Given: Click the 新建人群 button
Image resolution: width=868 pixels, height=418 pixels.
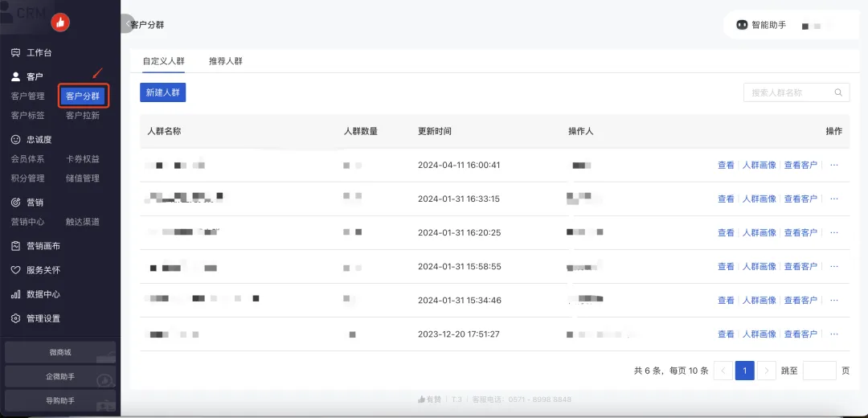Looking at the screenshot, I should pos(162,92).
